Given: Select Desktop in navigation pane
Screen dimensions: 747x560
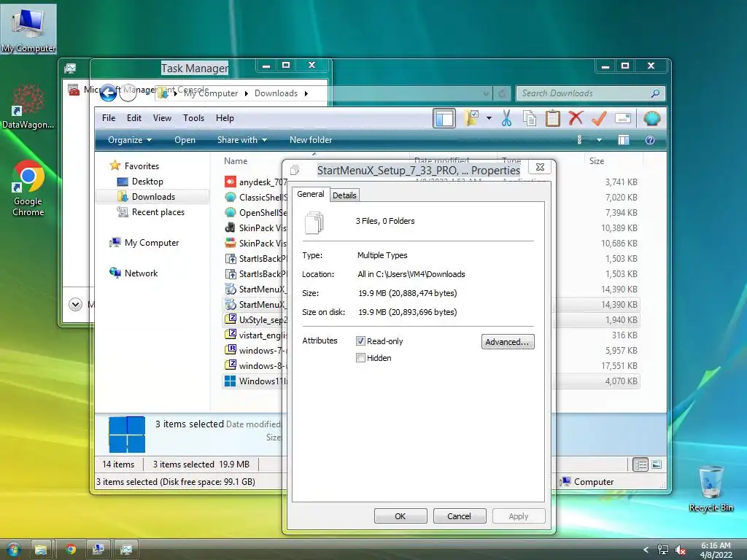Looking at the screenshot, I should click(x=147, y=182).
